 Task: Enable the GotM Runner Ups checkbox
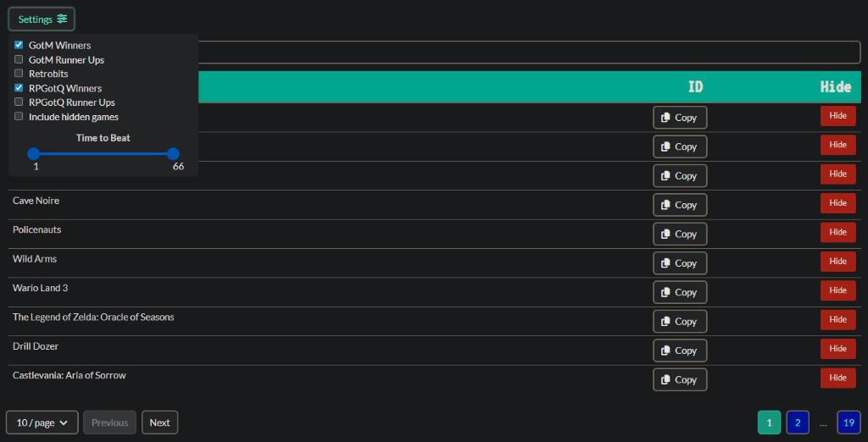[x=19, y=60]
